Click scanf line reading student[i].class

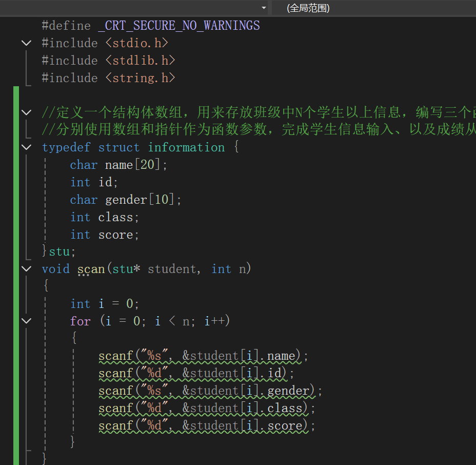coord(207,408)
